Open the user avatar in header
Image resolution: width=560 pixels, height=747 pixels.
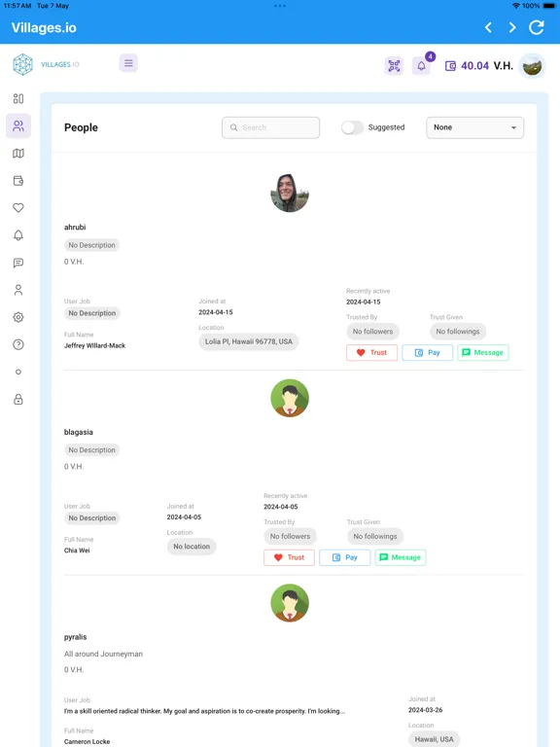coord(532,66)
